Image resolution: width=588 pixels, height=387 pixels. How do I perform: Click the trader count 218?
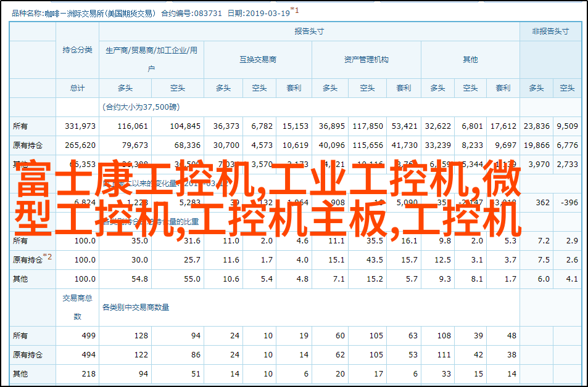coord(89,373)
